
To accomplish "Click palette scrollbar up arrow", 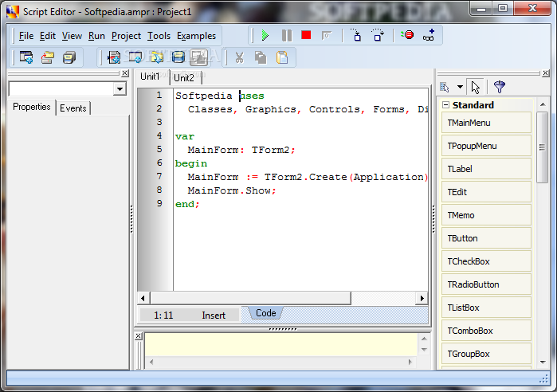I will 543,104.
